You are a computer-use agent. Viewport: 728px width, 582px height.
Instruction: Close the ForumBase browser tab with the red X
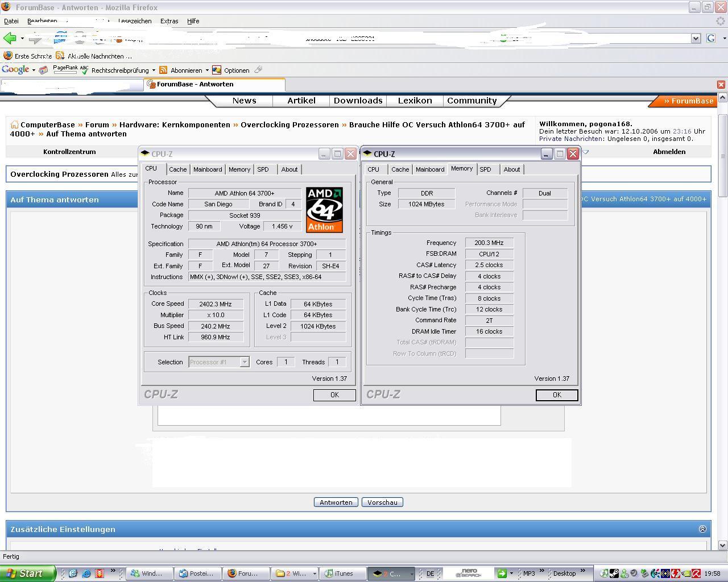point(721,84)
